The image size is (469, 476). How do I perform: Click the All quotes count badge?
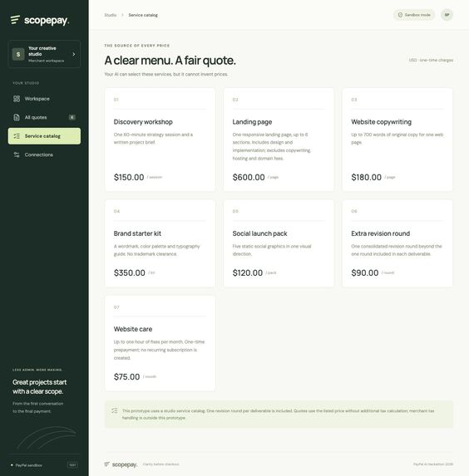(72, 117)
